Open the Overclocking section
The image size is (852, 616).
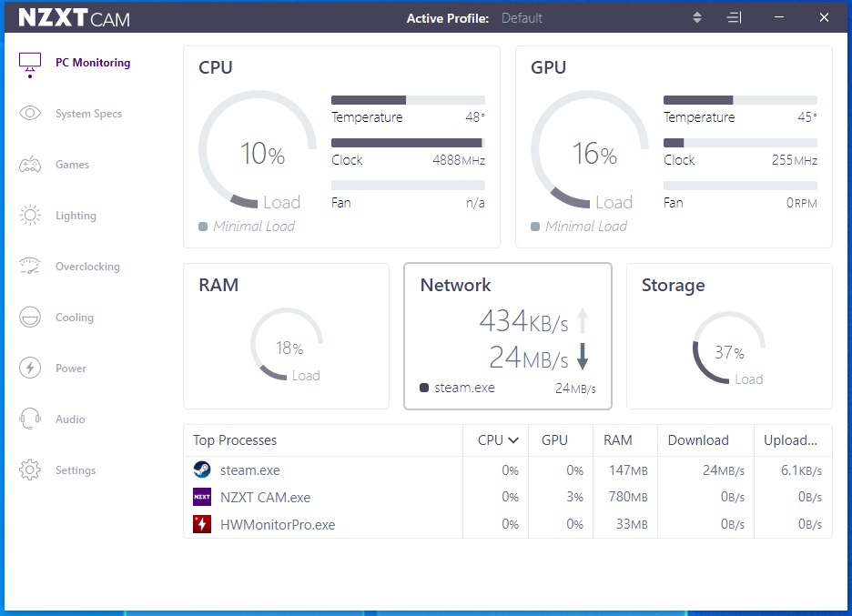pyautogui.click(x=87, y=267)
